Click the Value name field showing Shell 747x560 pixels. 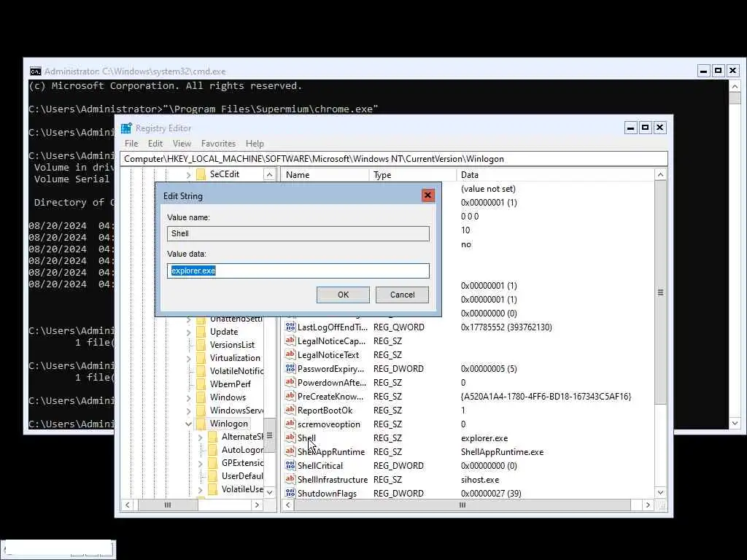pos(298,233)
